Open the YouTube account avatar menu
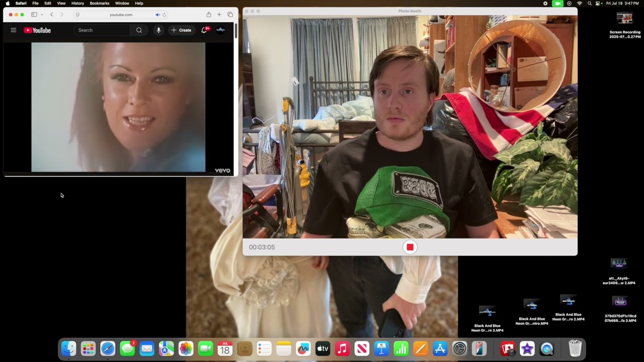 pyautogui.click(x=220, y=30)
